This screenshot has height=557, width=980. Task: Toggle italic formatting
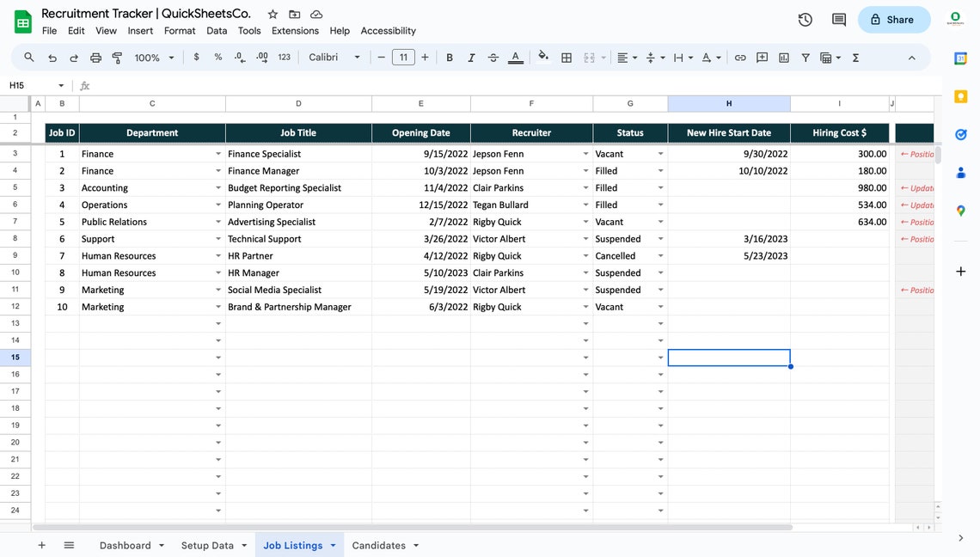(x=471, y=57)
